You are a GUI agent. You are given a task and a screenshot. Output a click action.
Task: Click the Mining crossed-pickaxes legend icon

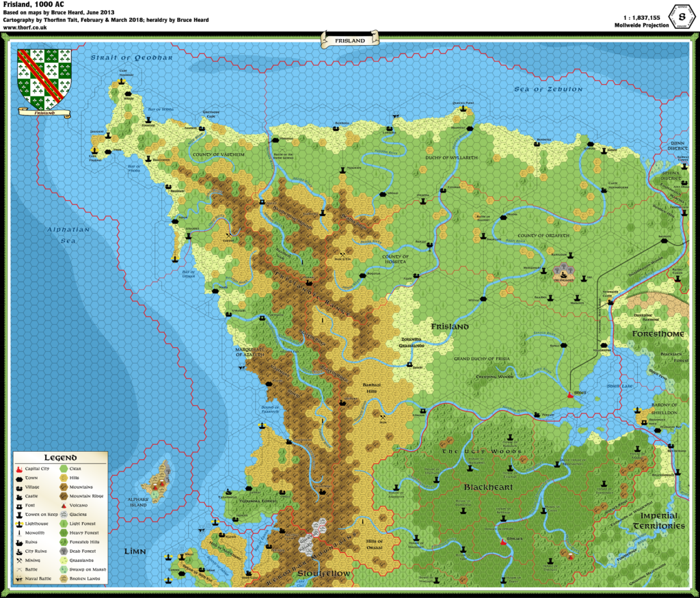(x=18, y=560)
